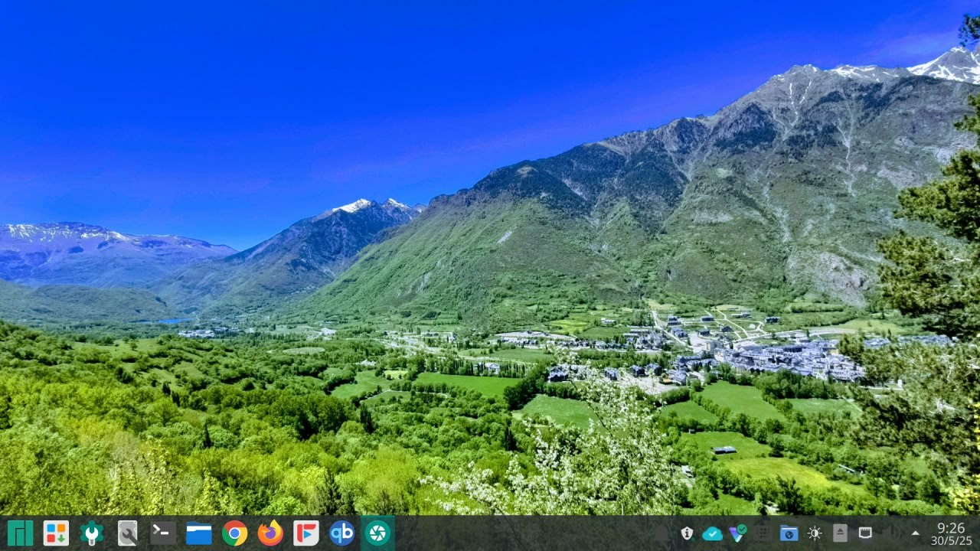Screen dimensions: 980x551
Task: Activate the running green camera shutter app
Action: [x=377, y=533]
